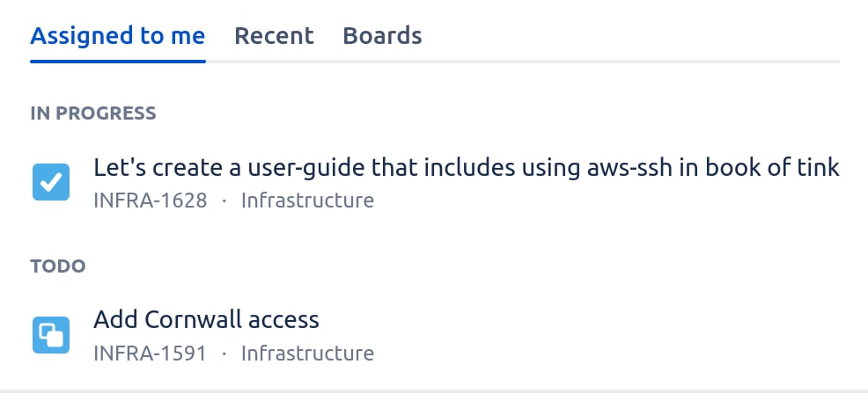Open Infrastructure project next to INFRA-1591
868x401 pixels.
[x=307, y=354]
